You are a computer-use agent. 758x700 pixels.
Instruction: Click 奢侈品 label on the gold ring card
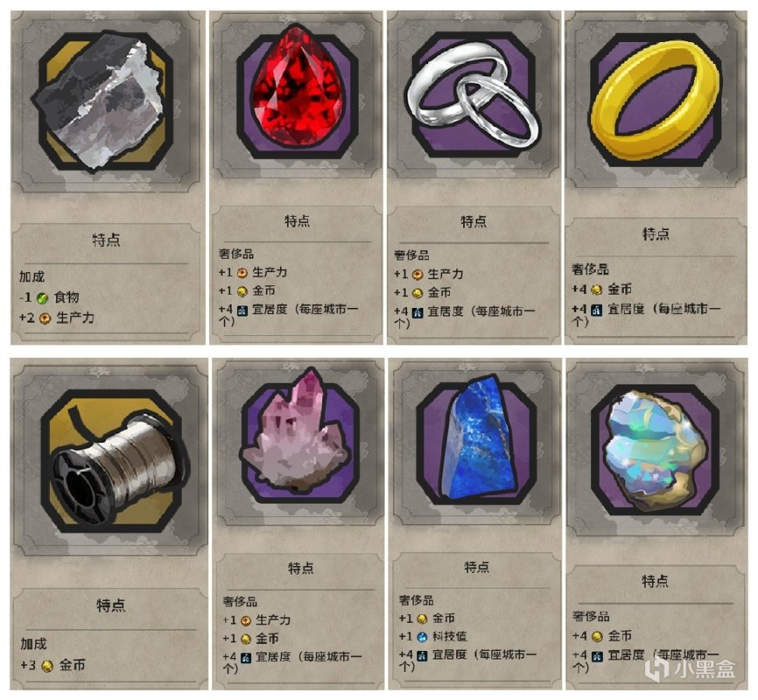(590, 270)
